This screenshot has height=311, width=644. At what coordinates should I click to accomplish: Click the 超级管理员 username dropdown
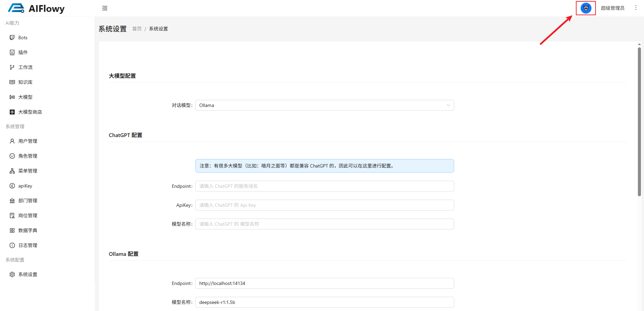coord(612,8)
